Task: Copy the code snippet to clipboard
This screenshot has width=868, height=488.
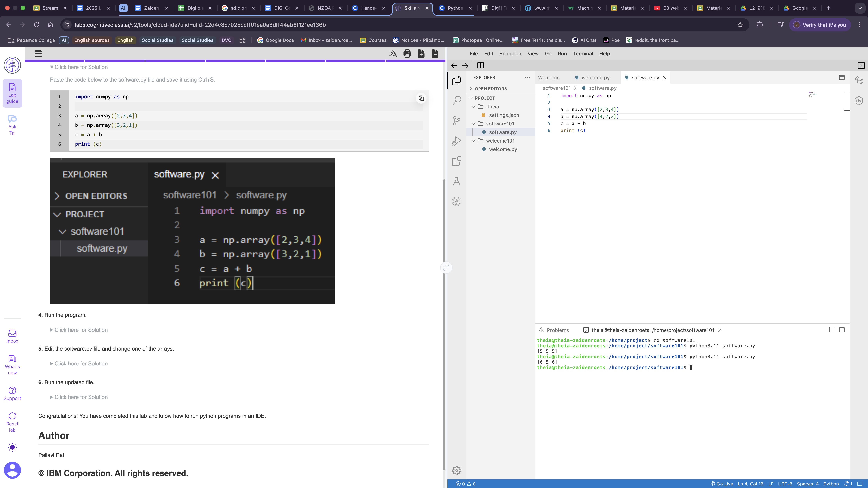Action: (x=421, y=98)
